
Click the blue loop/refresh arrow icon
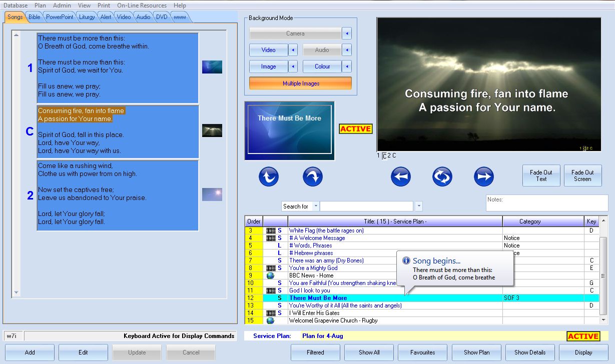(x=442, y=176)
